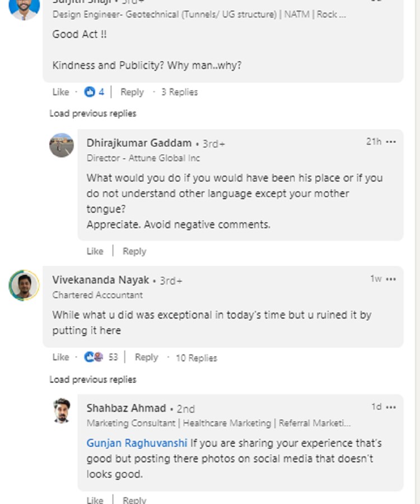
Task: Like Dhirajkumar Gaddam's reply
Action: click(95, 251)
